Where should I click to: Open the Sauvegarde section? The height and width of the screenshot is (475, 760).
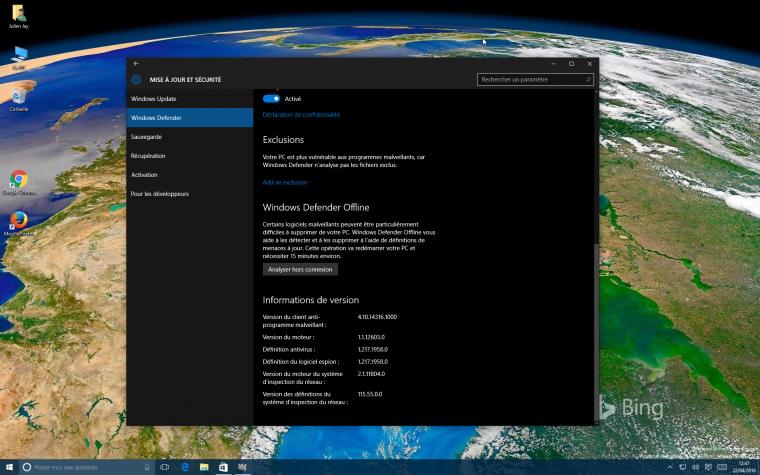pyautogui.click(x=190, y=137)
